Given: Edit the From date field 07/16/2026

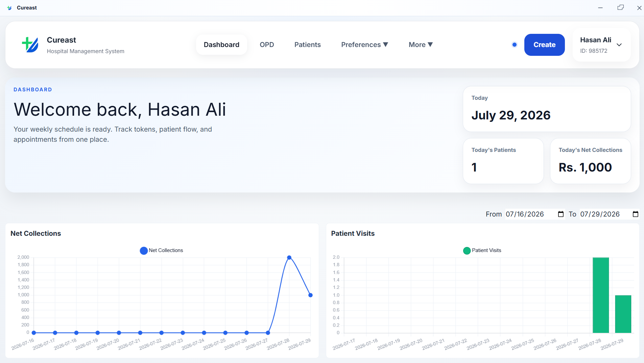Looking at the screenshot, I should (x=535, y=214).
